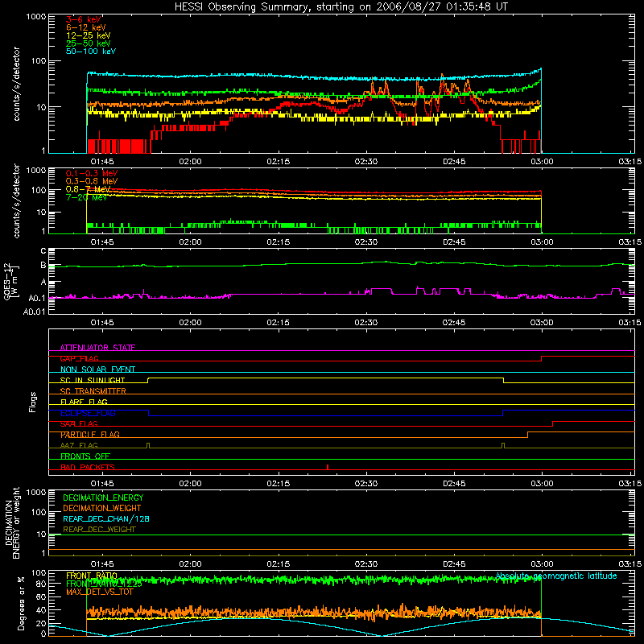Select the GAP_FLAG label

tap(79, 358)
